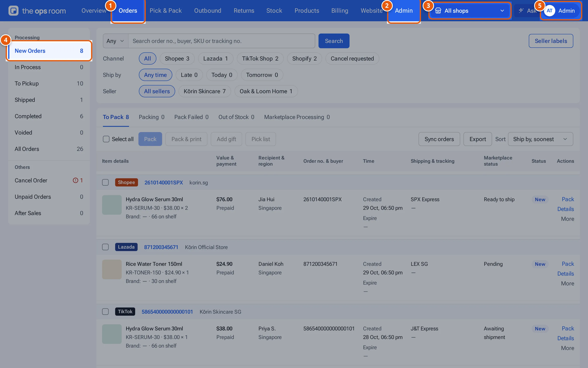The width and height of the screenshot is (588, 368).
Task: Open order link 2610140001SPX
Action: (164, 183)
